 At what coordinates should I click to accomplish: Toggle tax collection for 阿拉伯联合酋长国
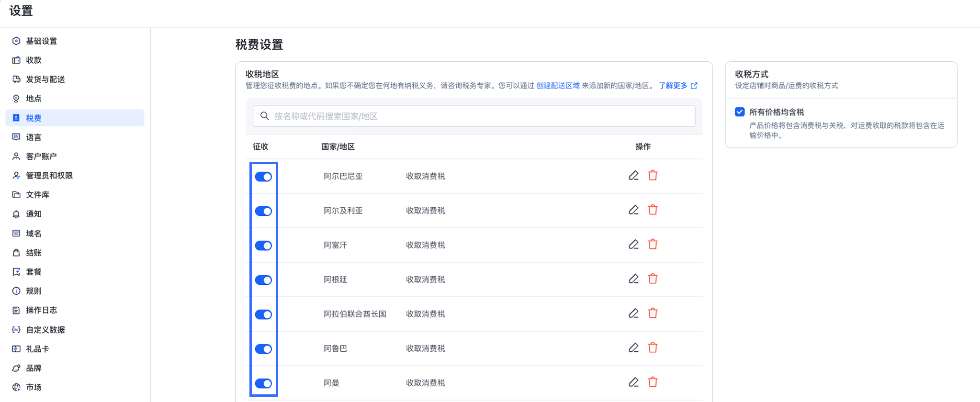263,314
